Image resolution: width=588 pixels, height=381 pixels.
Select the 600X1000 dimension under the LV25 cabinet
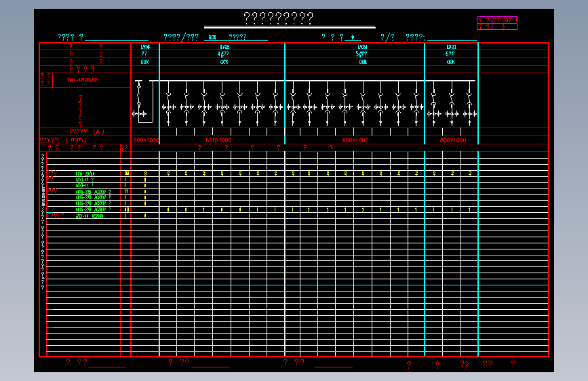[218, 140]
